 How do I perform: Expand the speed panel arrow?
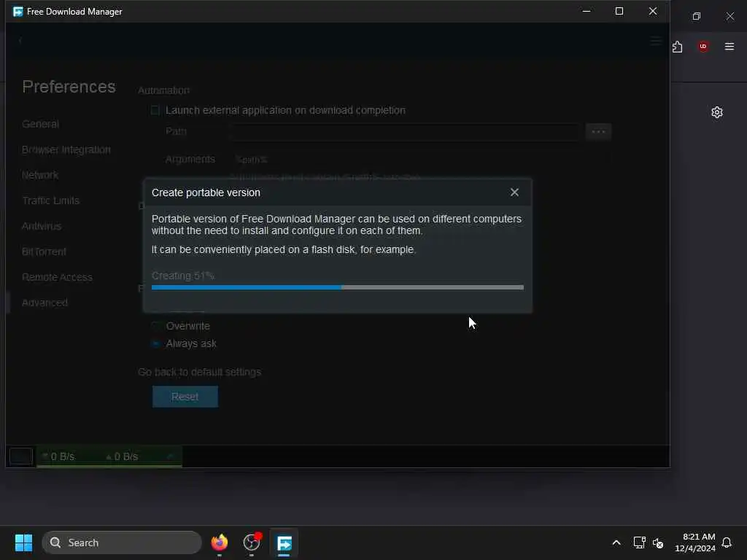coord(170,456)
